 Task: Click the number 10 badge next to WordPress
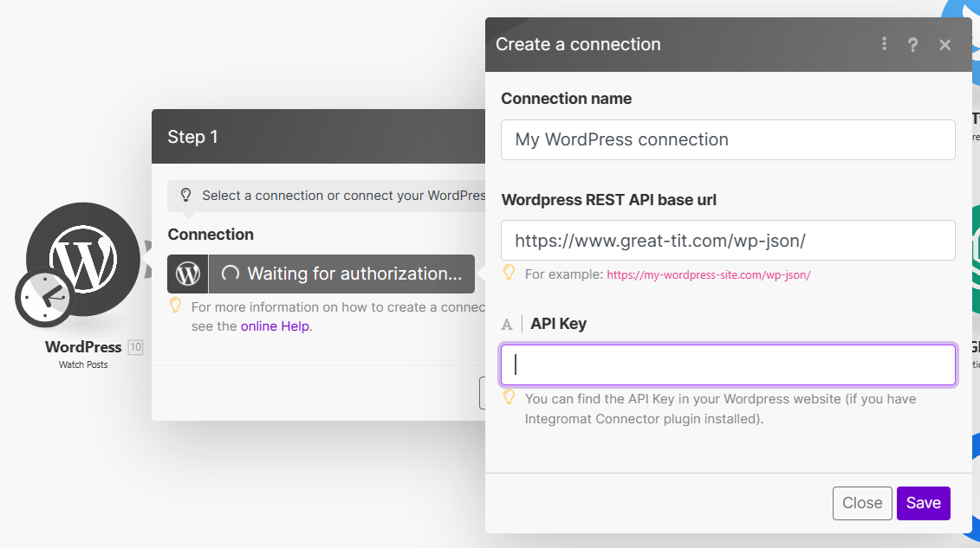pos(136,347)
